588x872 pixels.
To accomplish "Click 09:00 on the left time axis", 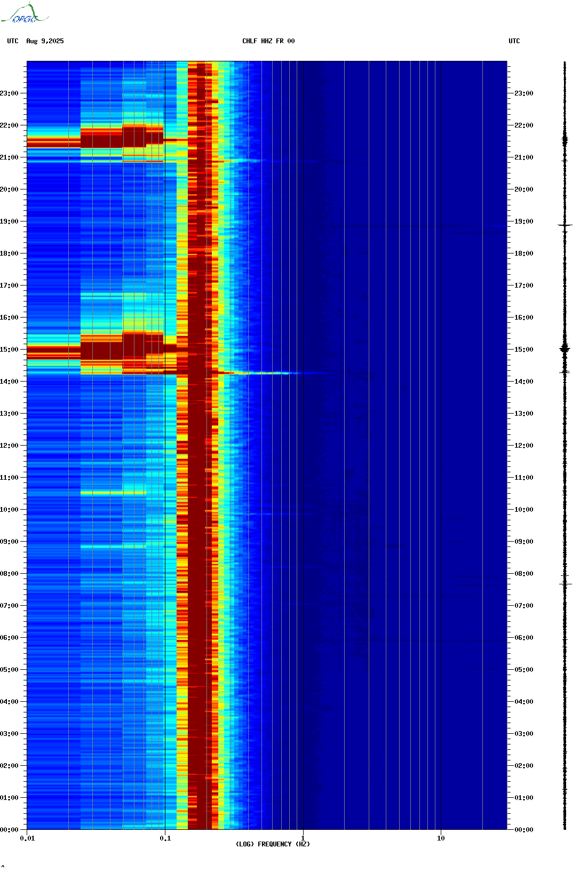I will (x=9, y=542).
